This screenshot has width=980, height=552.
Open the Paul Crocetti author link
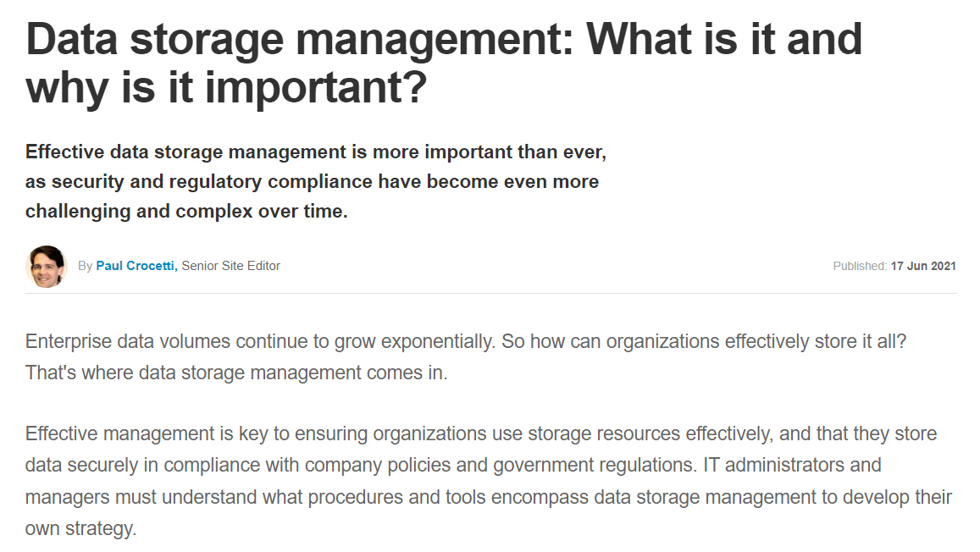click(x=136, y=266)
